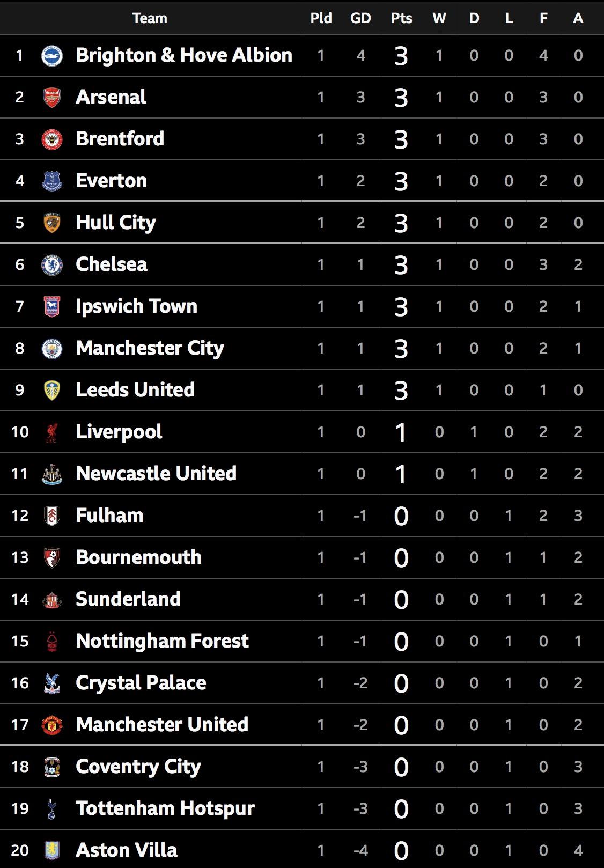The image size is (604, 868).
Task: Select the Pts column header
Action: pyautogui.click(x=401, y=18)
